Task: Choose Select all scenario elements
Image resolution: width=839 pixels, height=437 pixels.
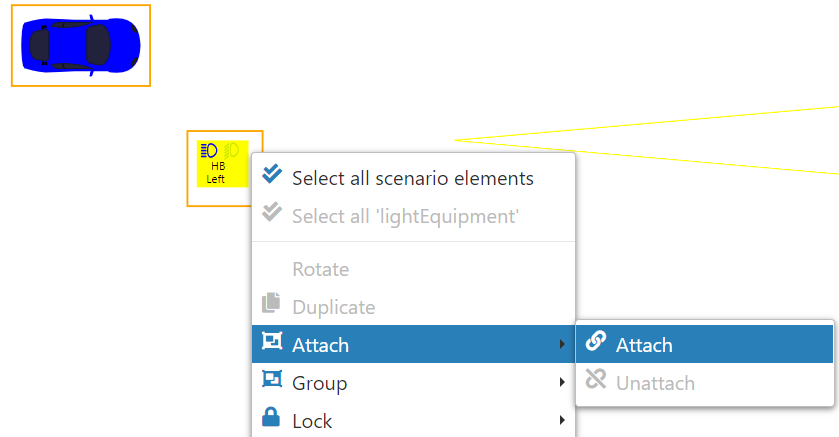Action: coord(413,178)
